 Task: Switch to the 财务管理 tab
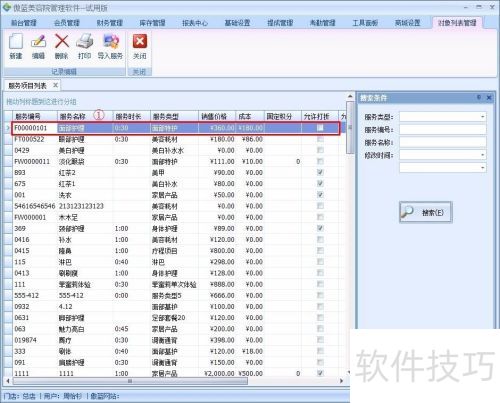[x=110, y=23]
